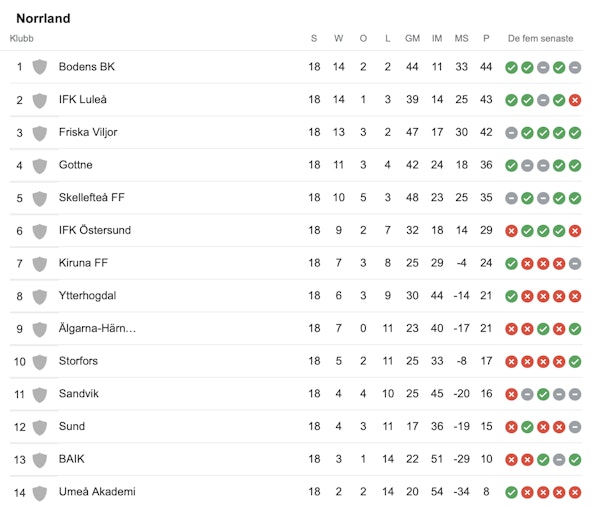Select the Ytterhogdal team name
Image resolution: width=593 pixels, height=509 pixels.
(87, 296)
